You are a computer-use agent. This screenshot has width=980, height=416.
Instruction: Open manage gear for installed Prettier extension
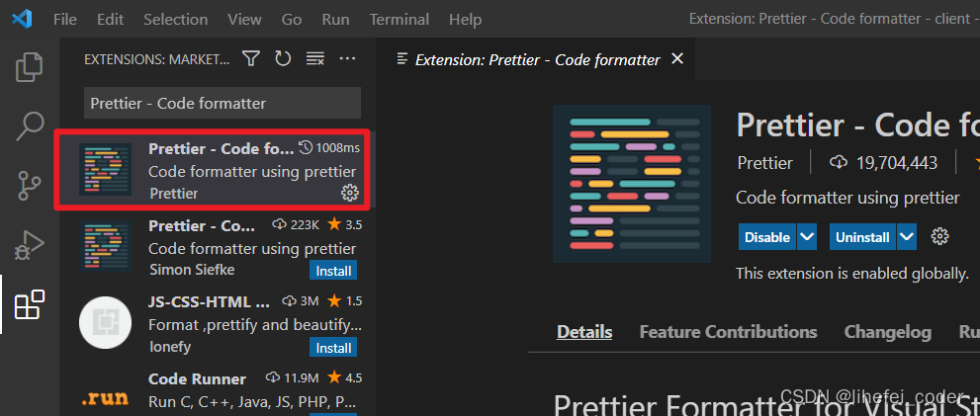(349, 193)
